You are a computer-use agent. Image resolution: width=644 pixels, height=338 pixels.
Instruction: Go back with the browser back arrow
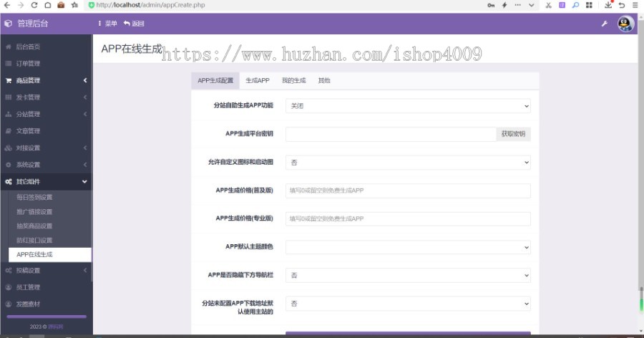pyautogui.click(x=7, y=5)
